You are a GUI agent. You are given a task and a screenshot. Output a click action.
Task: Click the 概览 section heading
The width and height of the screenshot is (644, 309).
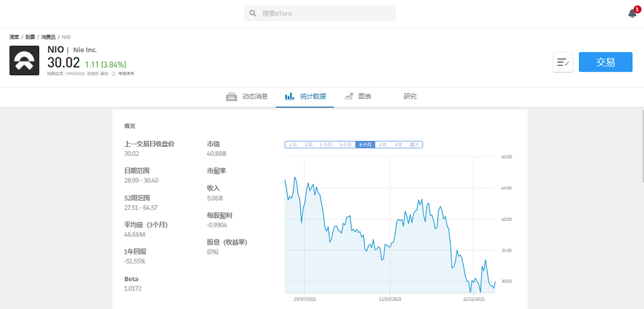pos(130,126)
